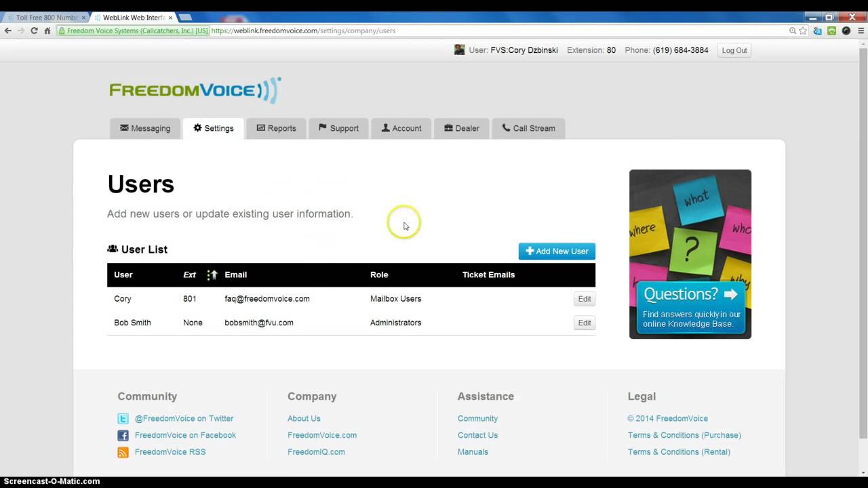Reload the page with the refresh icon

34,30
